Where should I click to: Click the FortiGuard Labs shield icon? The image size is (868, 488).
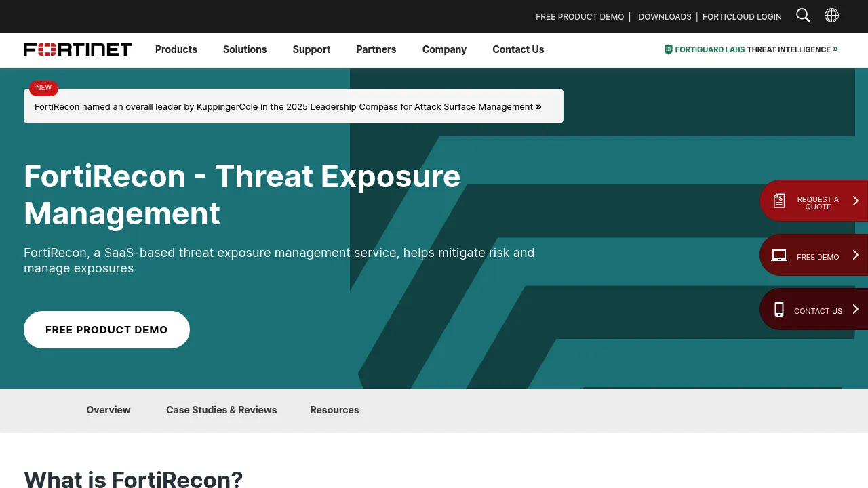668,49
